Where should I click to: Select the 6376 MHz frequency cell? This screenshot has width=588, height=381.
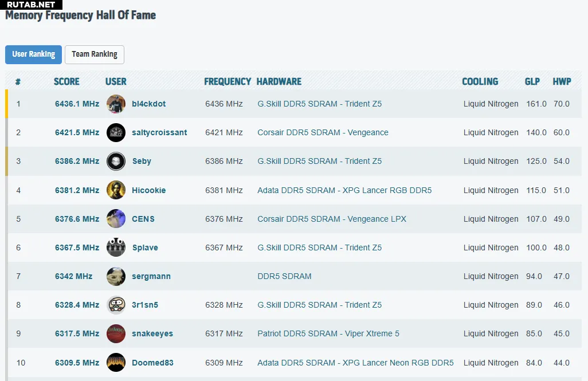click(x=224, y=219)
